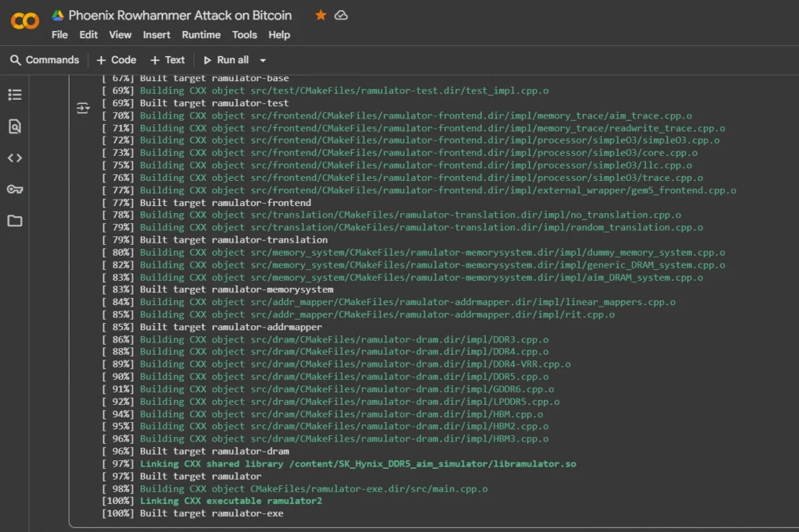The height and width of the screenshot is (532, 799).
Task: Open the Runtime menu
Action: click(201, 34)
